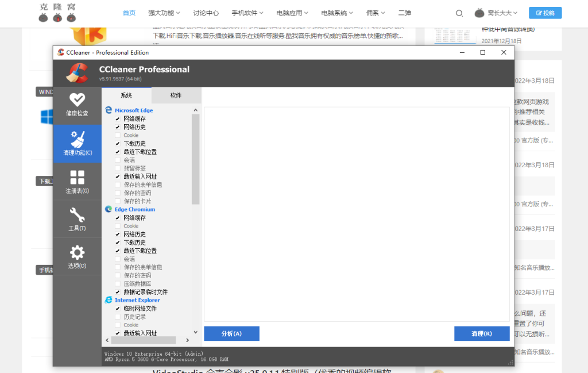Click the website logo at top left
Screen dimensions: 588x373
coord(57,13)
